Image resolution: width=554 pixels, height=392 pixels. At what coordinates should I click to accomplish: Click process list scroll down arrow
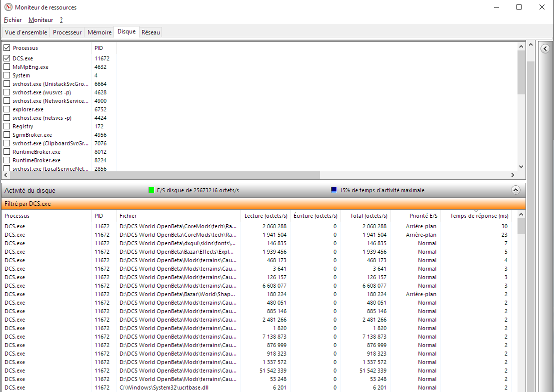[521, 167]
